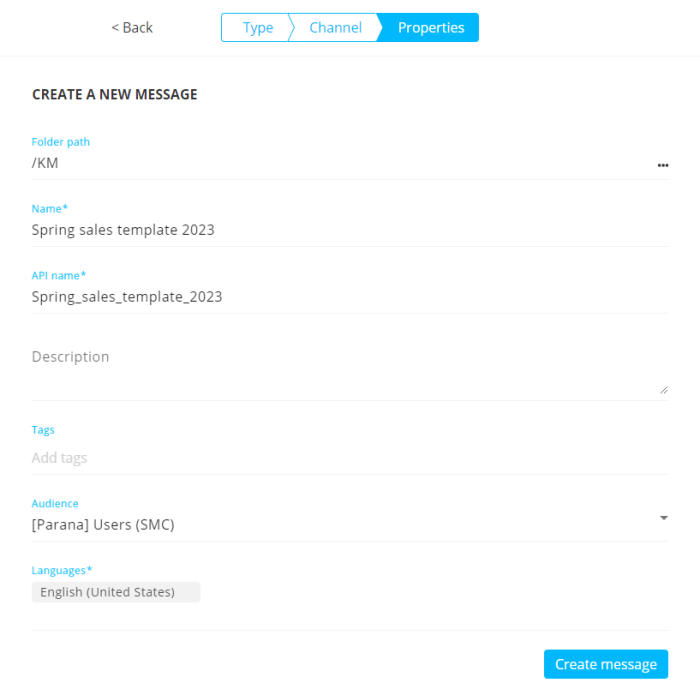Click the Folder path label
Screen dimensions: 700x689
60,142
